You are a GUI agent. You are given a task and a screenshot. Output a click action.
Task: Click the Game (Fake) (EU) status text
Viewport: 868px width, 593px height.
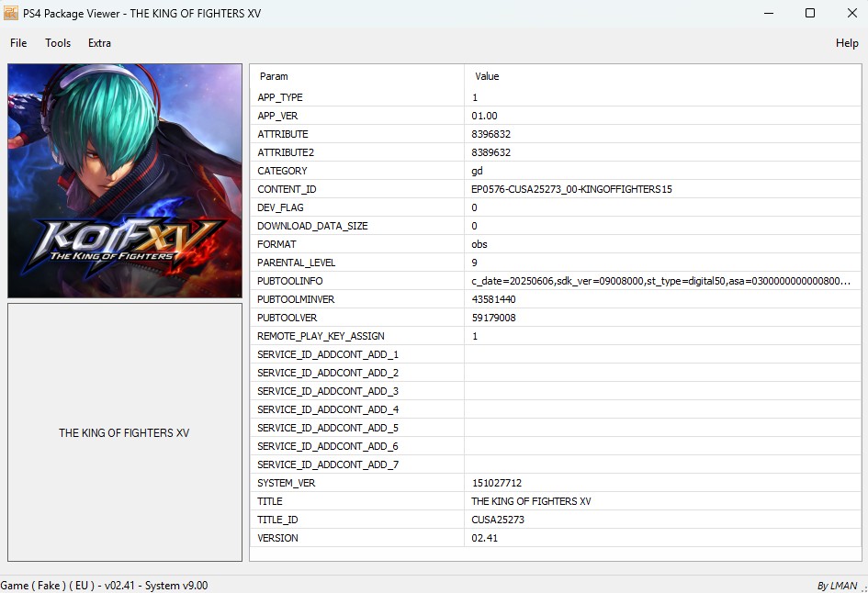click(104, 586)
